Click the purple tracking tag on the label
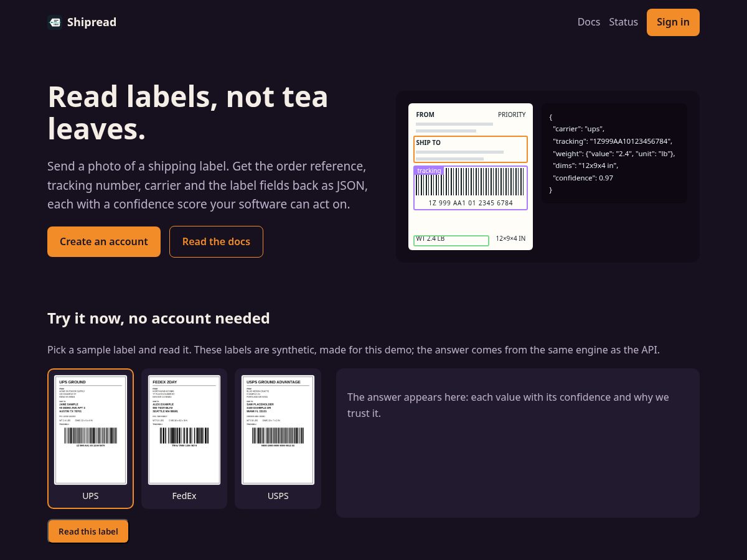The height and width of the screenshot is (560, 747). coord(429,170)
